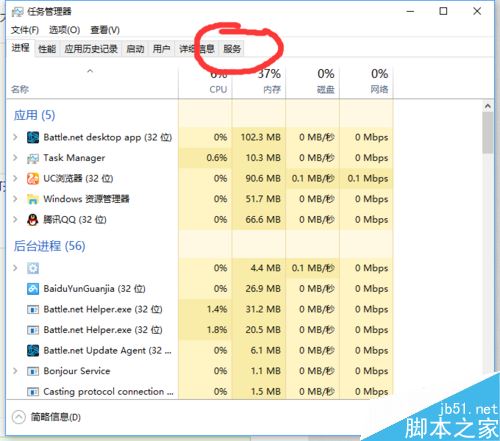Expand the 腾讯QQ process row

[x=15, y=219]
